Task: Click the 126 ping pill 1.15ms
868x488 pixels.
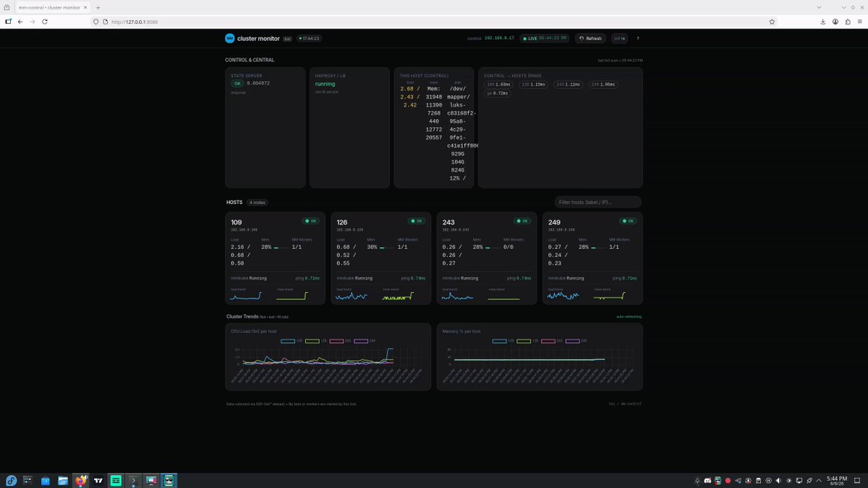Action: [532, 85]
